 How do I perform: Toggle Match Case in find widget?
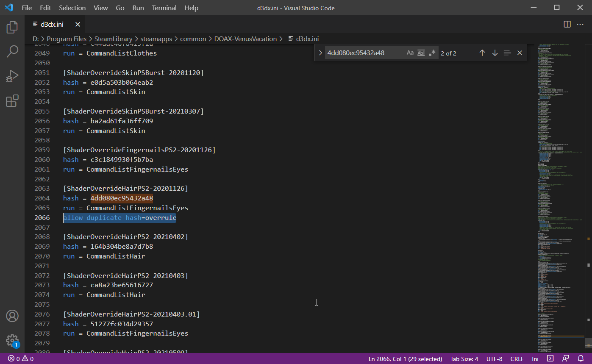[x=410, y=53]
